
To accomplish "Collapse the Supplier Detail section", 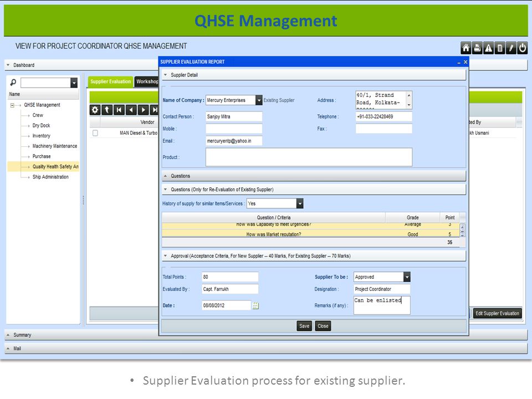I will [x=166, y=75].
